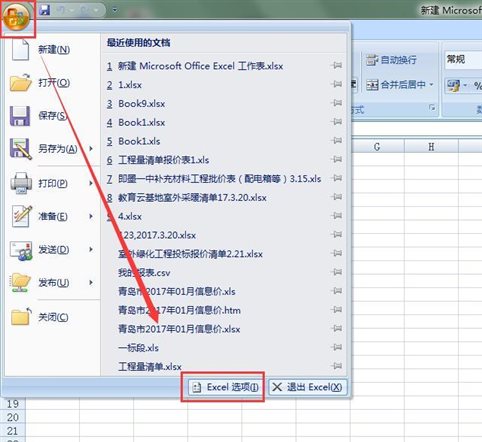
Task: Open recent file 我的报表.csv
Action: coord(144,273)
